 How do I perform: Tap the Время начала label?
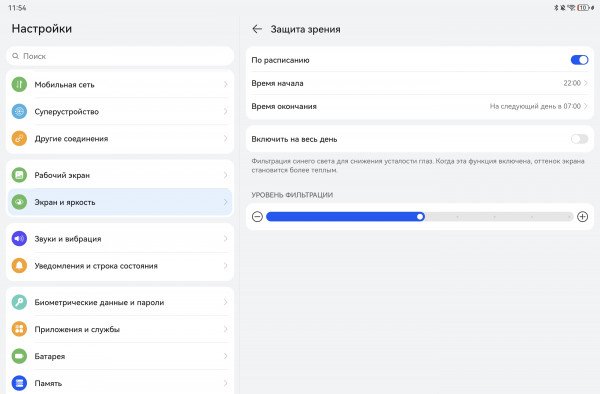pyautogui.click(x=277, y=83)
